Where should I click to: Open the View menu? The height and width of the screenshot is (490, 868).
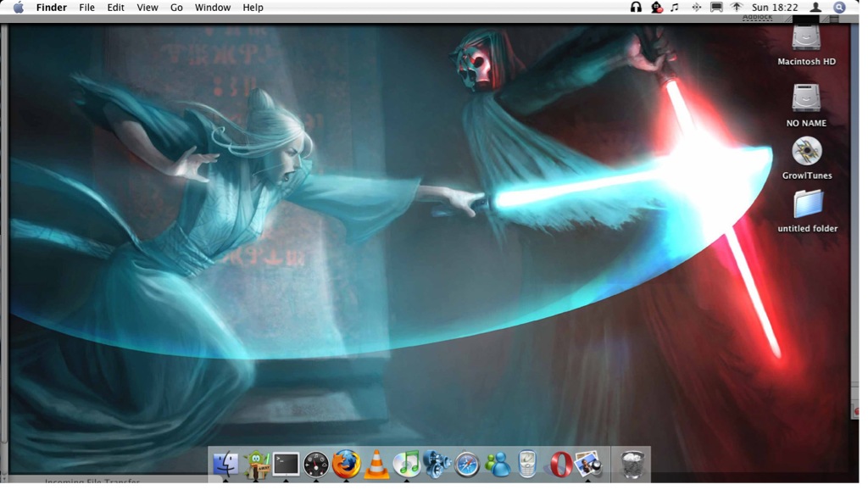click(147, 8)
